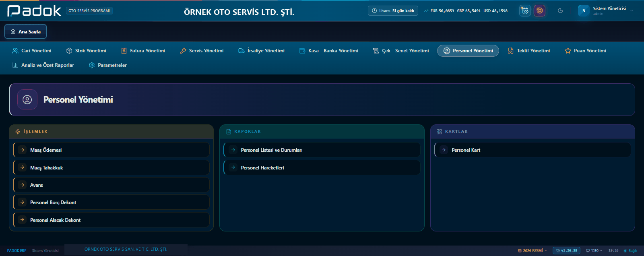This screenshot has height=256, width=644.
Task: Click the S user avatar
Action: (x=584, y=11)
